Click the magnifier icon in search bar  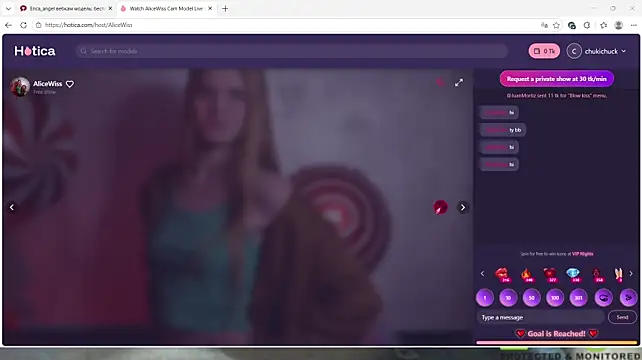coord(84,51)
